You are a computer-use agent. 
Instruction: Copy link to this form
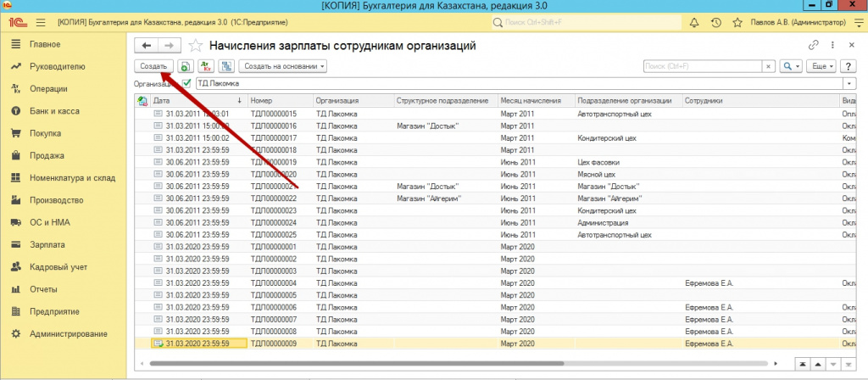(x=813, y=46)
